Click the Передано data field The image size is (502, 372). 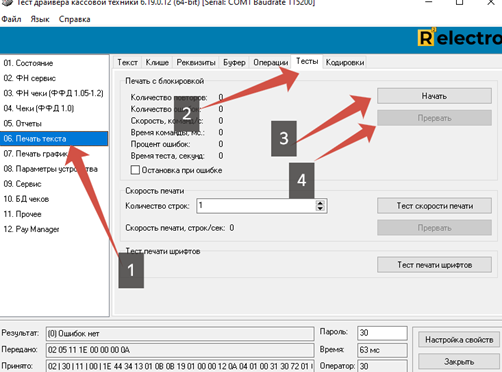[180, 350]
